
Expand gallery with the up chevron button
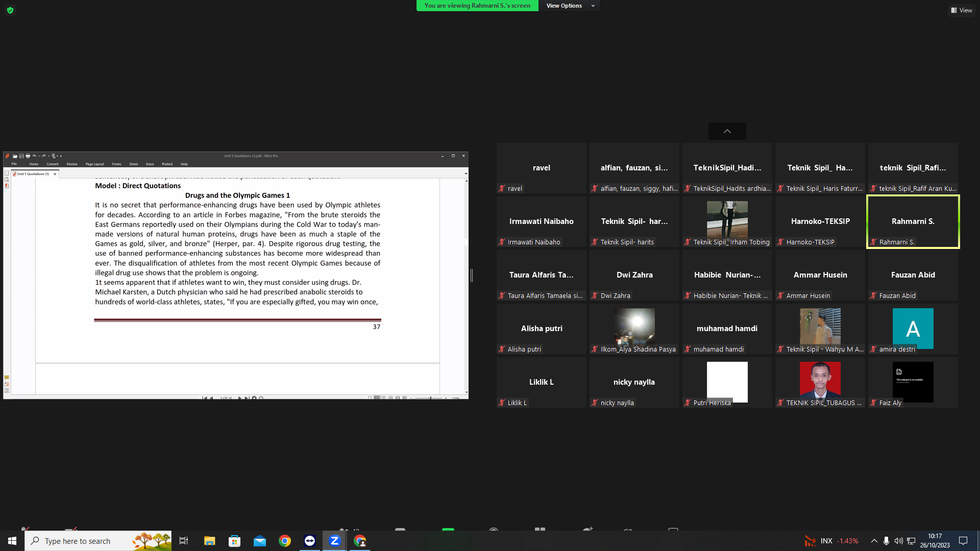[x=727, y=131]
